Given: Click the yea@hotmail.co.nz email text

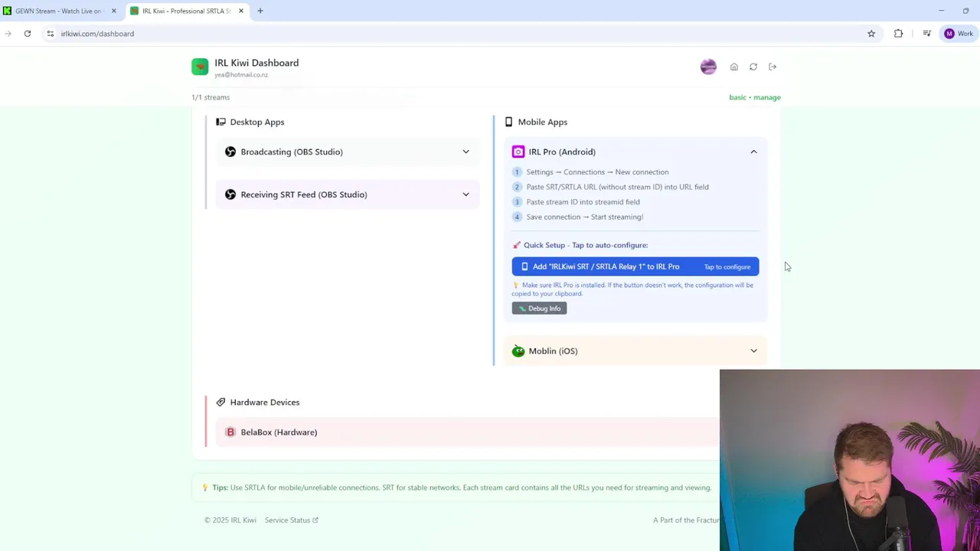Looking at the screenshot, I should [x=241, y=75].
